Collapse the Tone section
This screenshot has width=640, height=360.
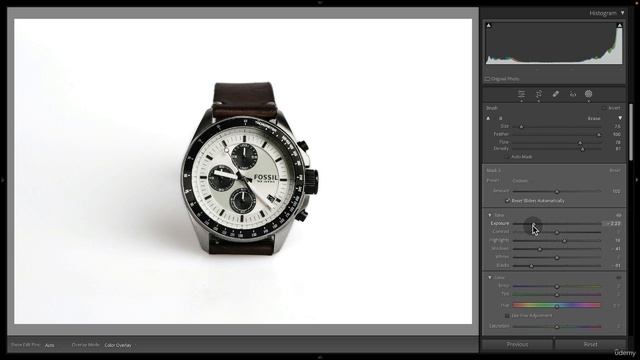coord(490,215)
